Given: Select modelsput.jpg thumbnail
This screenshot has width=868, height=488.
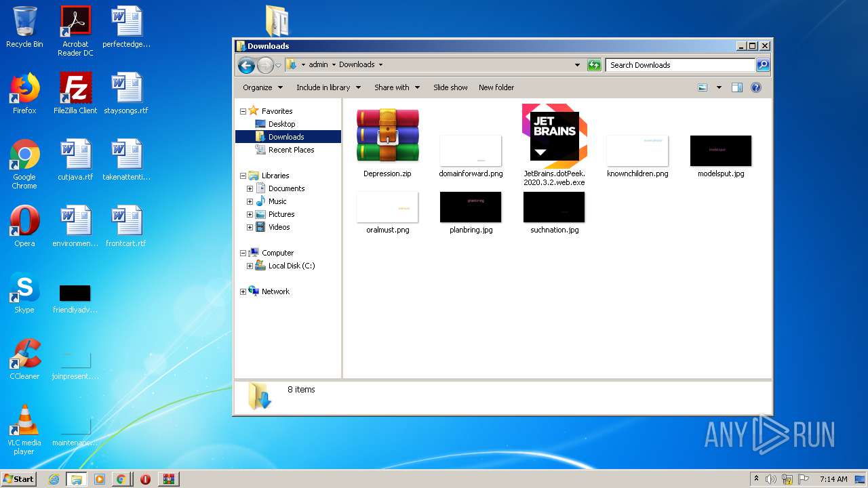Looking at the screenshot, I should [721, 157].
